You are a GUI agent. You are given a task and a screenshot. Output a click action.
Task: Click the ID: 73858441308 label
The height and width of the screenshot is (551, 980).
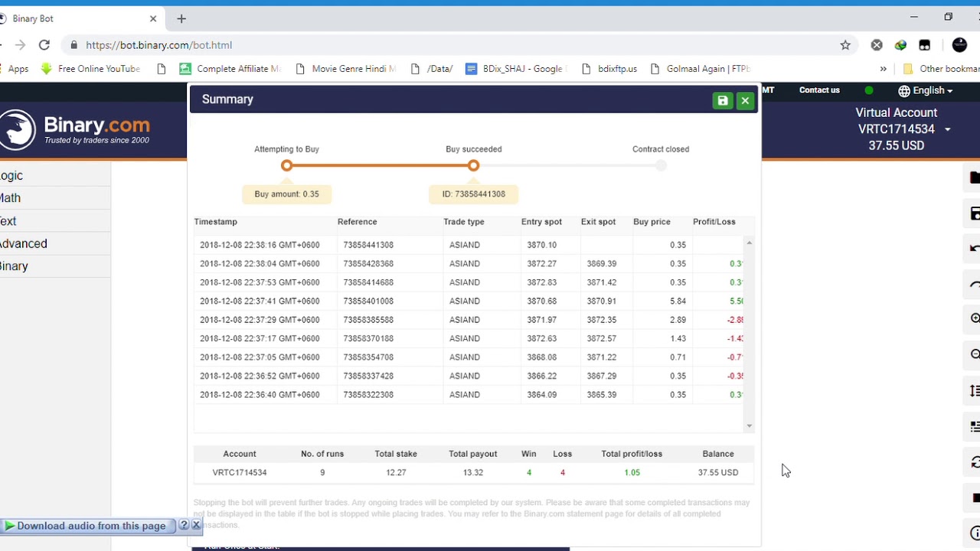(473, 194)
